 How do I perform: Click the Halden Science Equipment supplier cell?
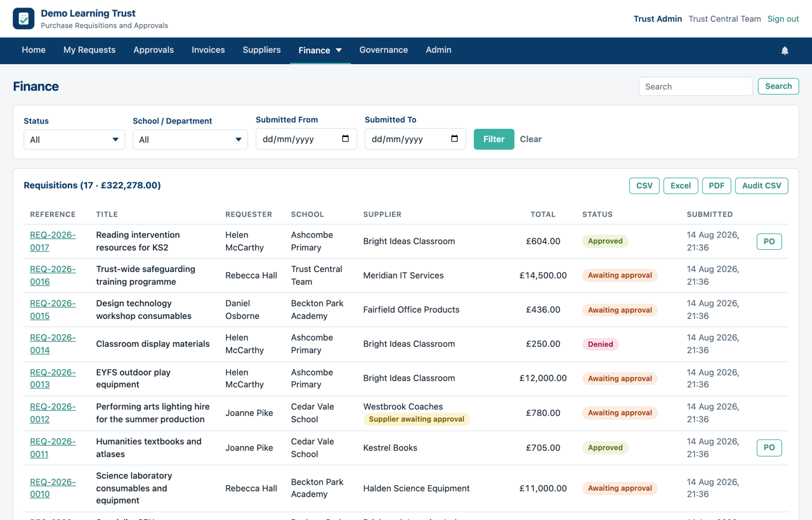tap(416, 488)
